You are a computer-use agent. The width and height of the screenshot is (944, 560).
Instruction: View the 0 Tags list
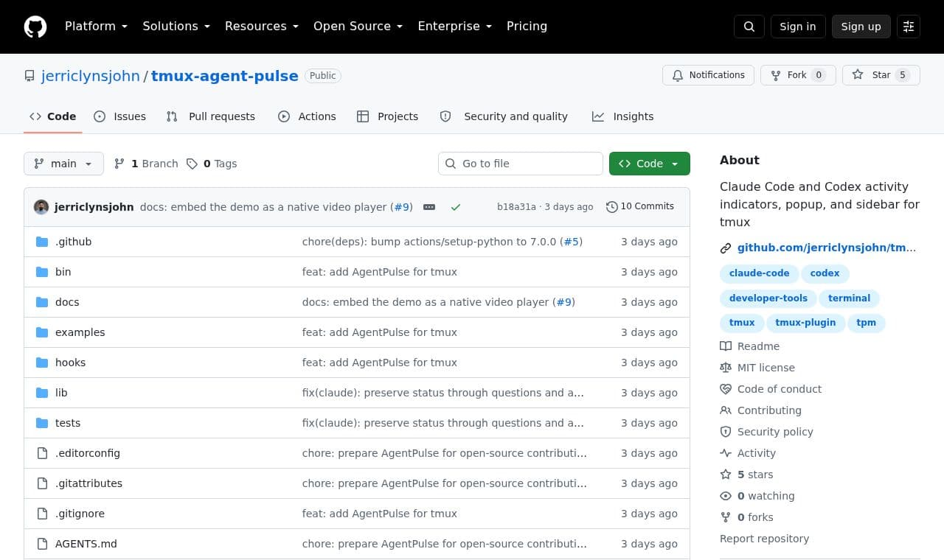(x=212, y=164)
